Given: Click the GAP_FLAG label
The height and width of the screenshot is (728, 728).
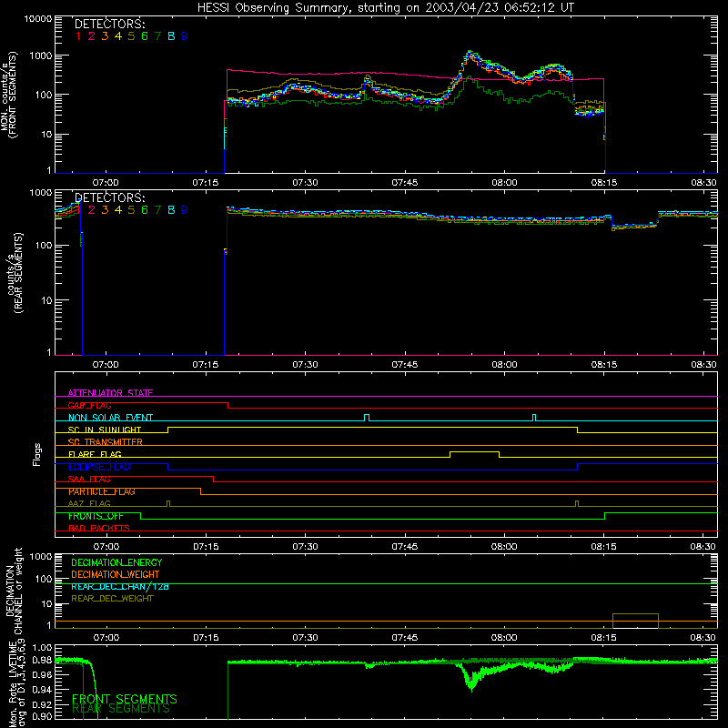Looking at the screenshot, I should click(89, 405).
